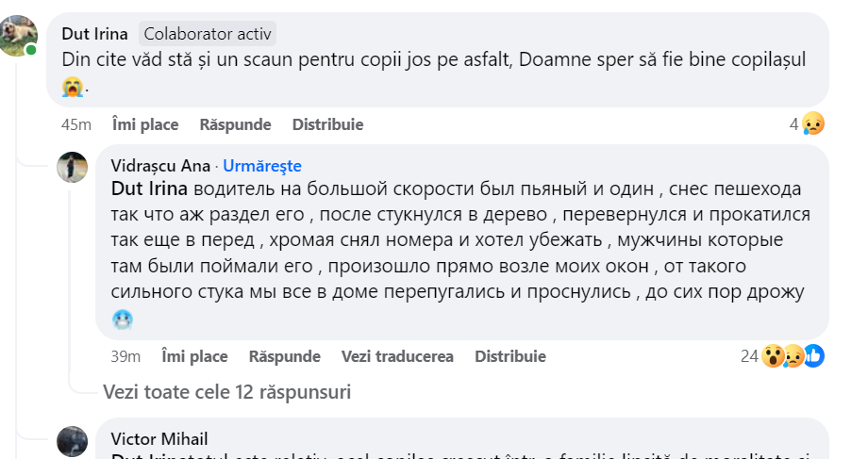Screen dimensions: 868x459
Task: Click the cold face emoji in Ana's reply
Action: pyautogui.click(x=123, y=320)
